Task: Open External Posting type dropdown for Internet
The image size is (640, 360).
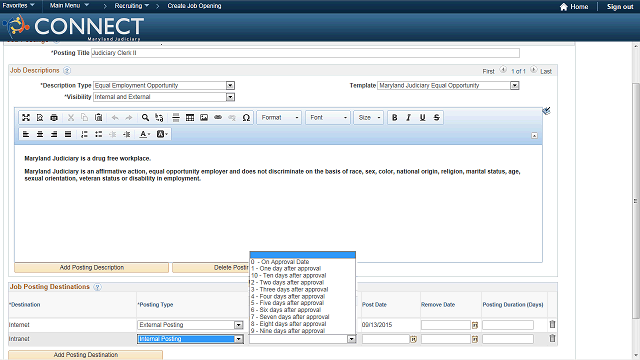Action: 238,325
